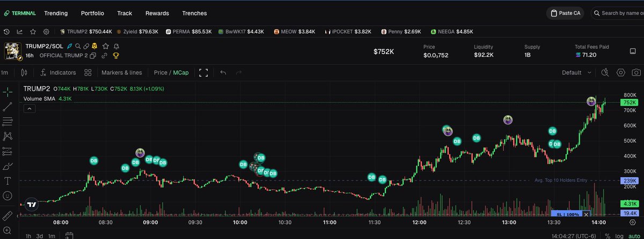
Task: Open the go-to-date calendar icon
Action: (x=69, y=235)
